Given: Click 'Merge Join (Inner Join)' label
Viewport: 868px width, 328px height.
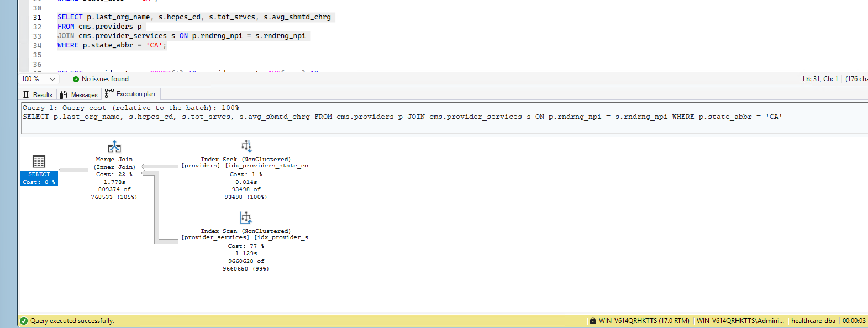Looking at the screenshot, I should tap(114, 163).
